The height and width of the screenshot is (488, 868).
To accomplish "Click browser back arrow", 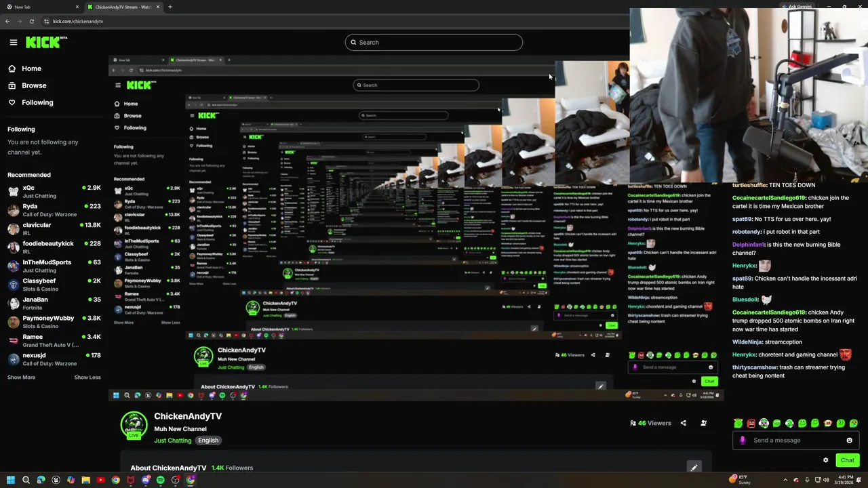I will pos(7,21).
